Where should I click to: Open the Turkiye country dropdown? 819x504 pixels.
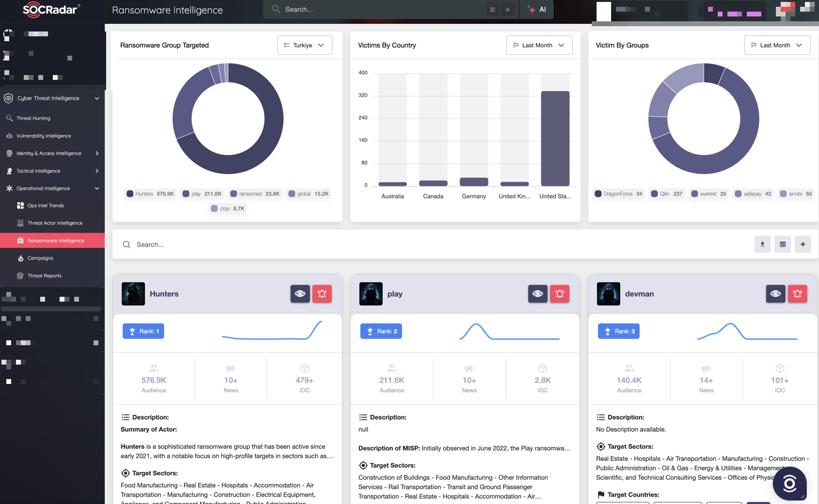304,45
